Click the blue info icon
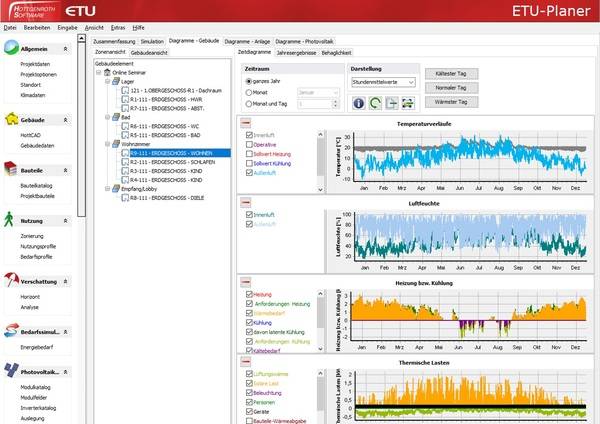This screenshot has width=600, height=424. tap(359, 102)
